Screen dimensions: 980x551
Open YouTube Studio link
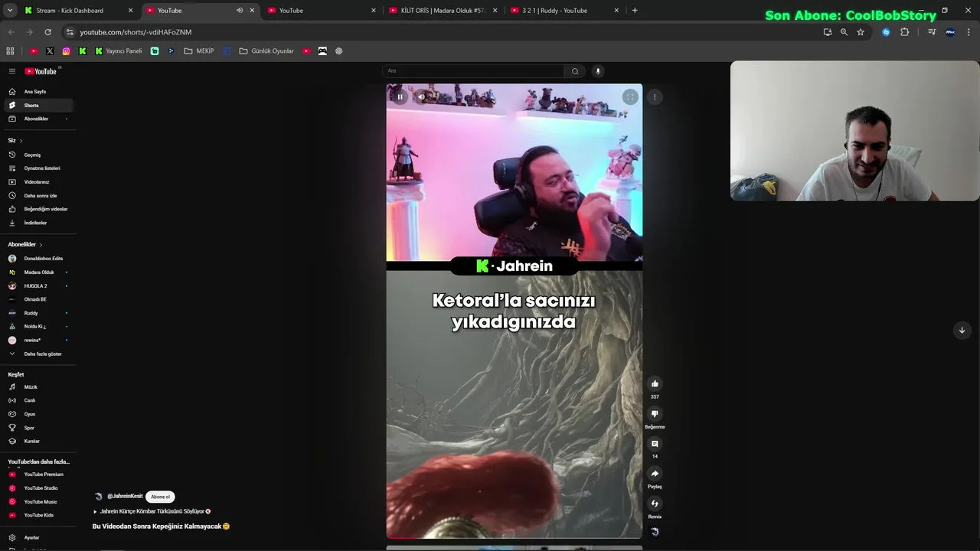point(38,488)
